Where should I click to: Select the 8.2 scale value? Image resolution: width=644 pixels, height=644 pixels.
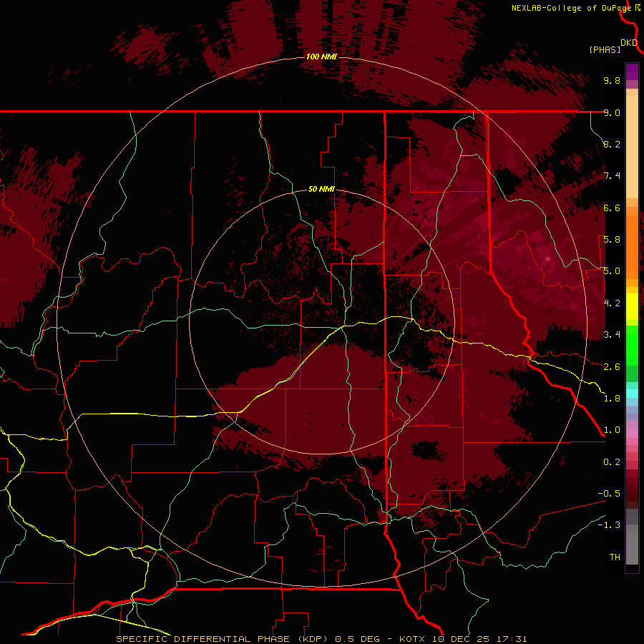click(x=612, y=144)
